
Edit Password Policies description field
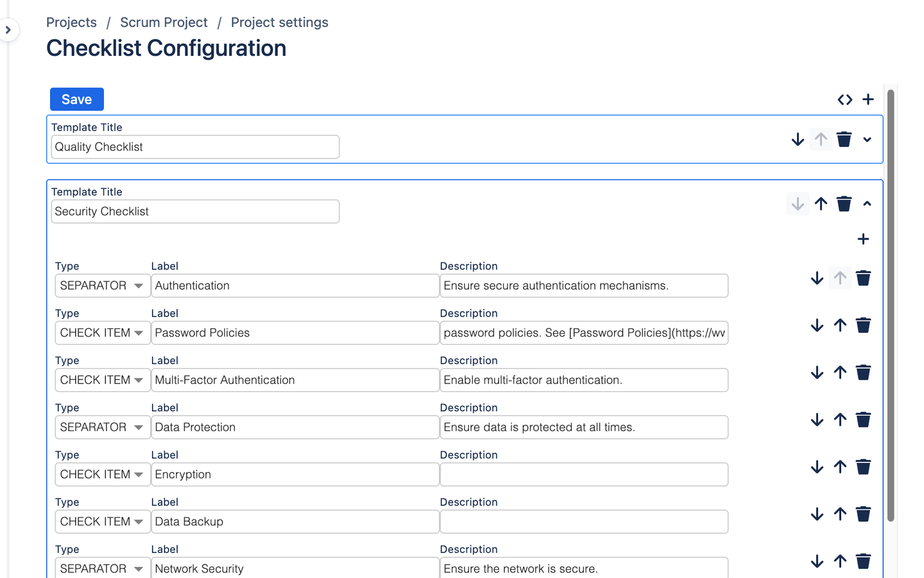tap(584, 333)
